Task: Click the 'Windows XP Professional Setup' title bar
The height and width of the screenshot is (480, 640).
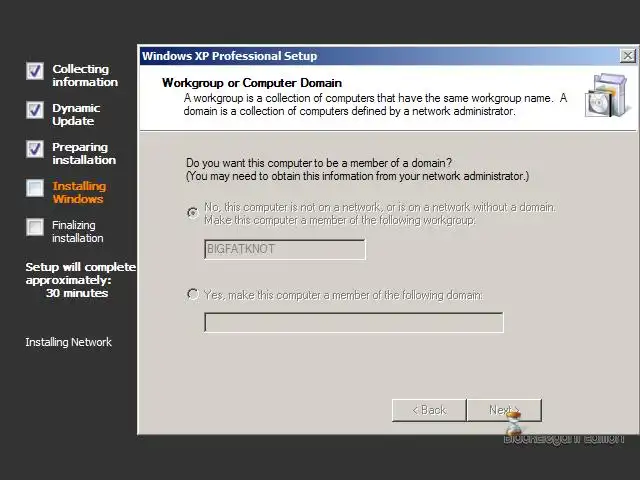Action: [x=380, y=56]
